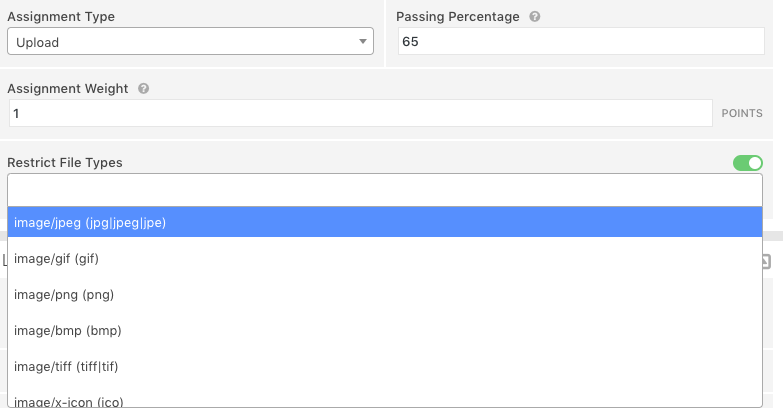
Task: Choose the image/tiff (tiff|tif) option
Action: 384,366
